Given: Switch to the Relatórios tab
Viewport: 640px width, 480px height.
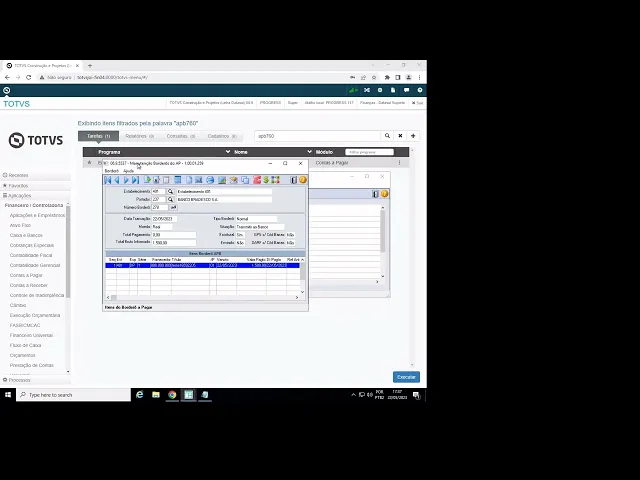Looking at the screenshot, I should click(x=140, y=136).
